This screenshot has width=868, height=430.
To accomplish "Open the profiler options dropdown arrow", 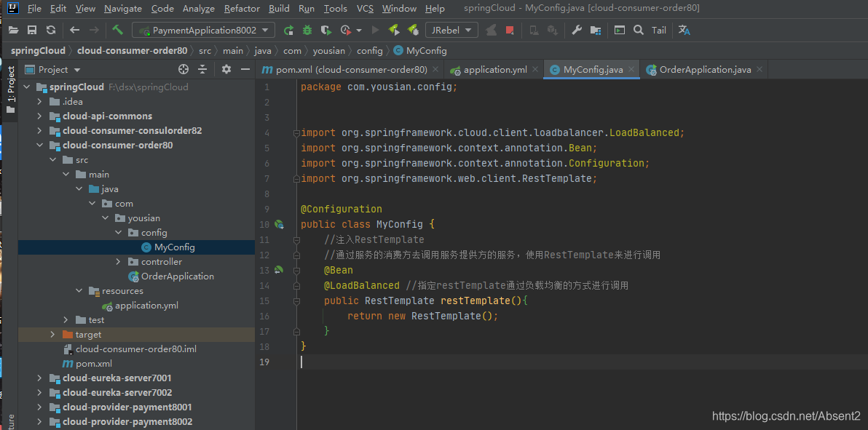I will (x=359, y=31).
